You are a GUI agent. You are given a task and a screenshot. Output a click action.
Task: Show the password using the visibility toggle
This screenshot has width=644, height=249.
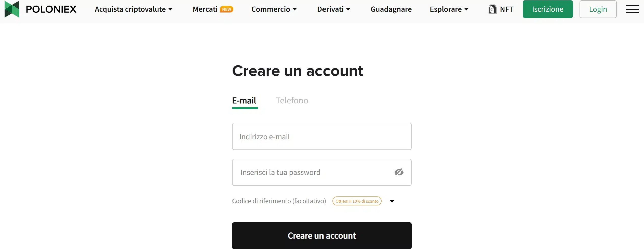click(x=399, y=172)
